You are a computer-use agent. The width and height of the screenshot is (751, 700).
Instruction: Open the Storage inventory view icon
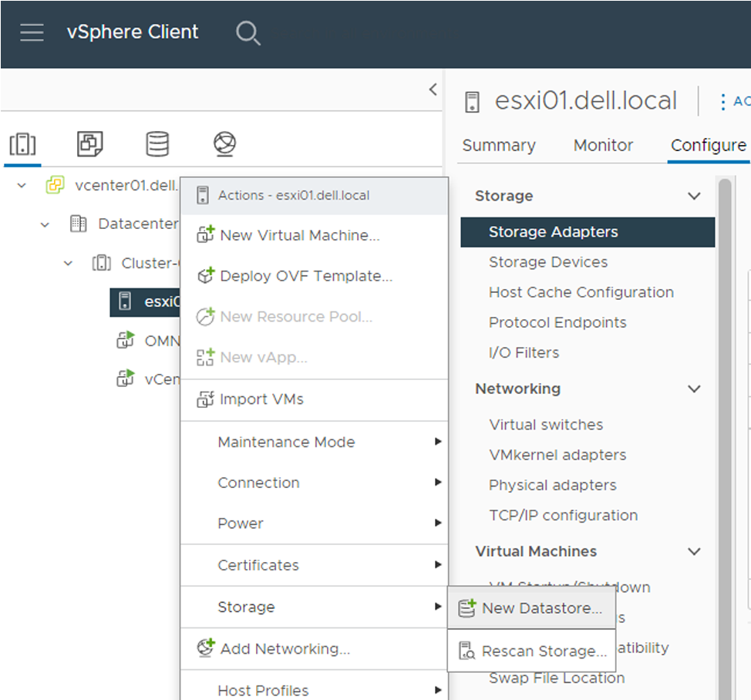[157, 143]
